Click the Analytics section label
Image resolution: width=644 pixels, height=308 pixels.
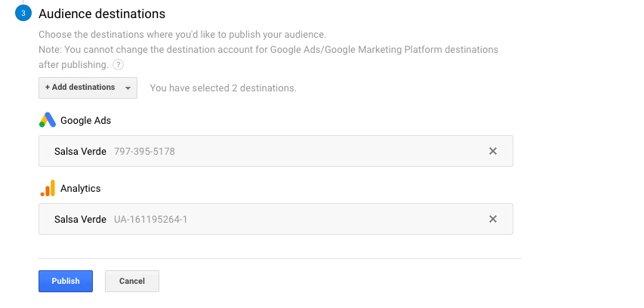[80, 189]
